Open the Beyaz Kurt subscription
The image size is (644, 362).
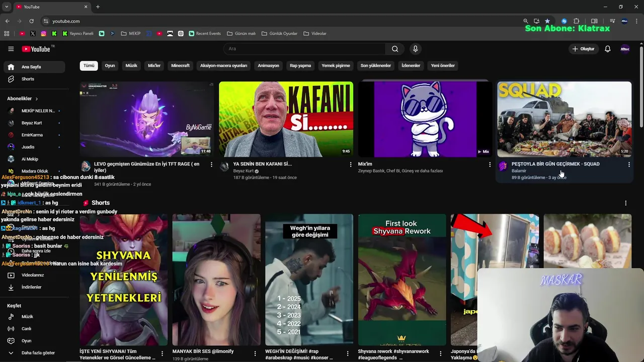tap(34, 123)
